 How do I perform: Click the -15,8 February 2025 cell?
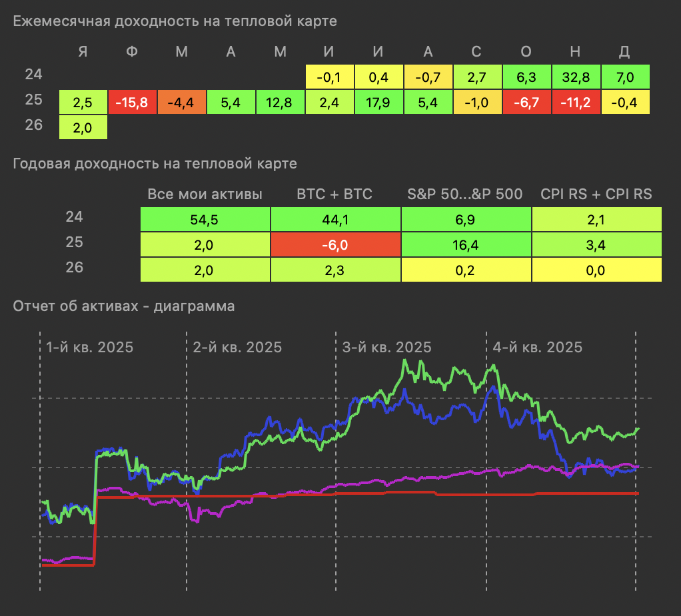click(133, 103)
